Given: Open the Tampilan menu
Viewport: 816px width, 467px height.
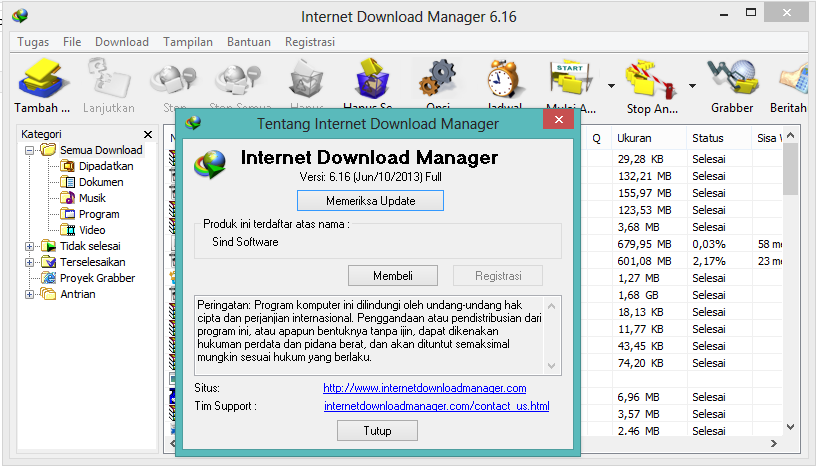Looking at the screenshot, I should click(x=188, y=42).
